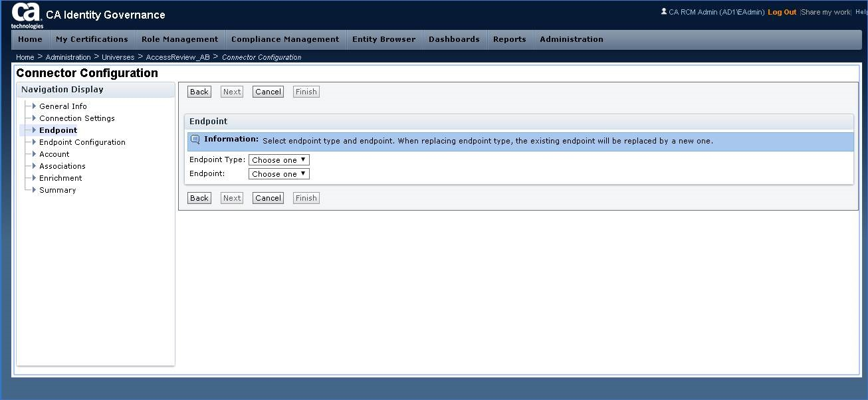The width and height of the screenshot is (868, 400).
Task: Expand the Account tree arrow
Action: [34, 153]
